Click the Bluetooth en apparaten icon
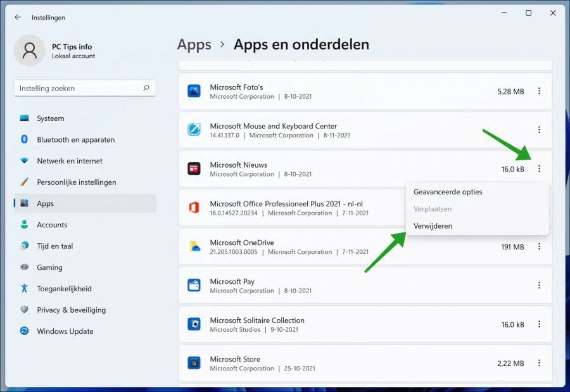The height and width of the screenshot is (392, 570). point(24,139)
